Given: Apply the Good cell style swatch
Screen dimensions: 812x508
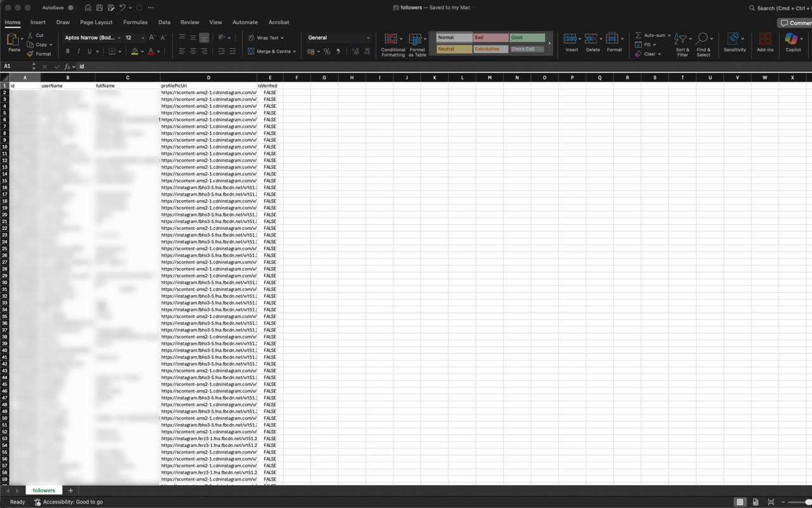Looking at the screenshot, I should tap(527, 37).
